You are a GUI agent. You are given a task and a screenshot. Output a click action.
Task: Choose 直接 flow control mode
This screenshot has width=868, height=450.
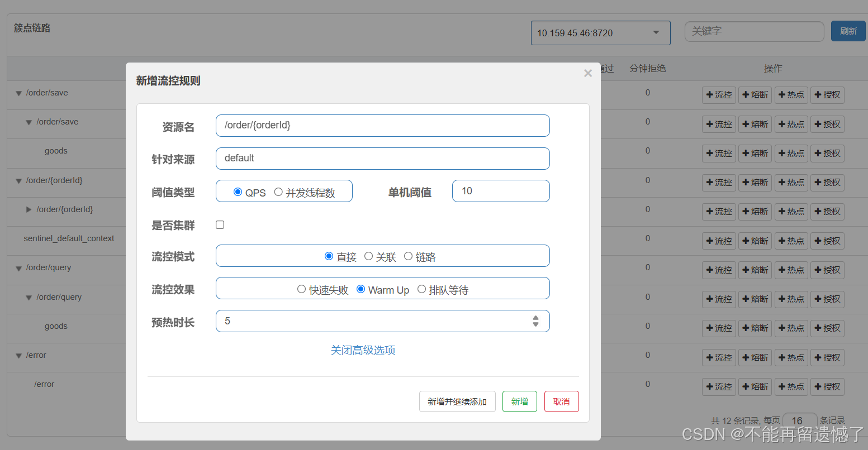[x=329, y=256]
